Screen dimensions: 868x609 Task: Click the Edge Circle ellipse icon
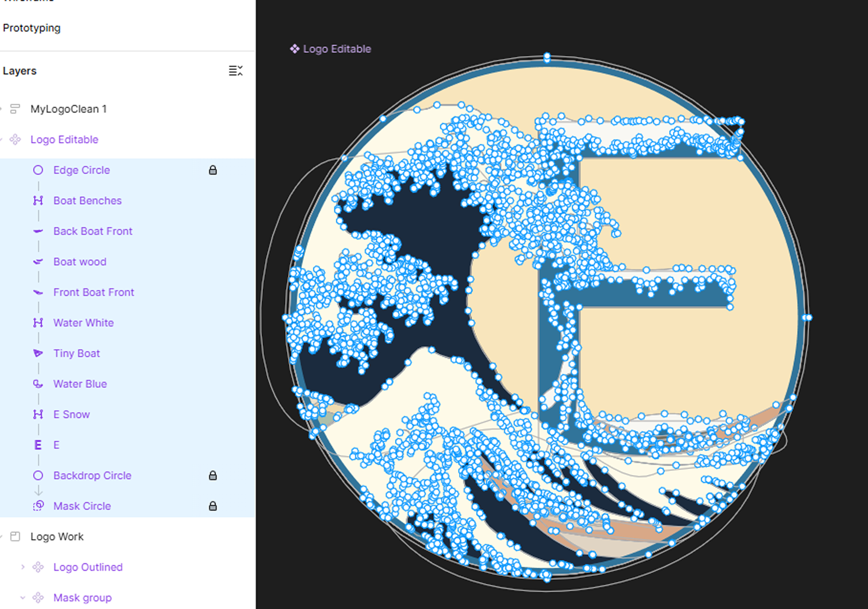[x=38, y=170]
